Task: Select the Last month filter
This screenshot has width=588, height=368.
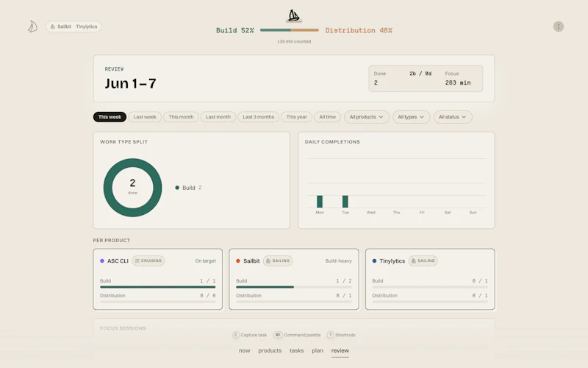Action: [x=218, y=117]
